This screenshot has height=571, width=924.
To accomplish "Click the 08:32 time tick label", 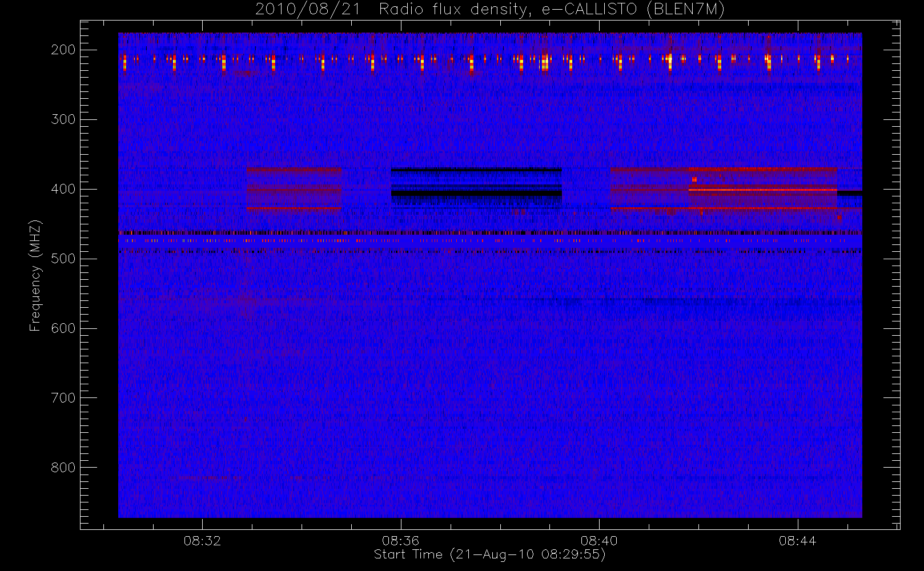I will point(202,541).
